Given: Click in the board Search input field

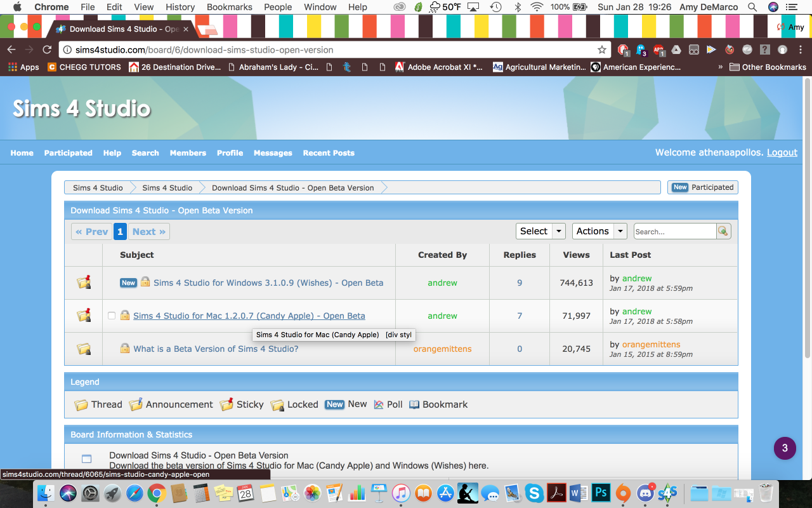Looking at the screenshot, I should tap(675, 231).
